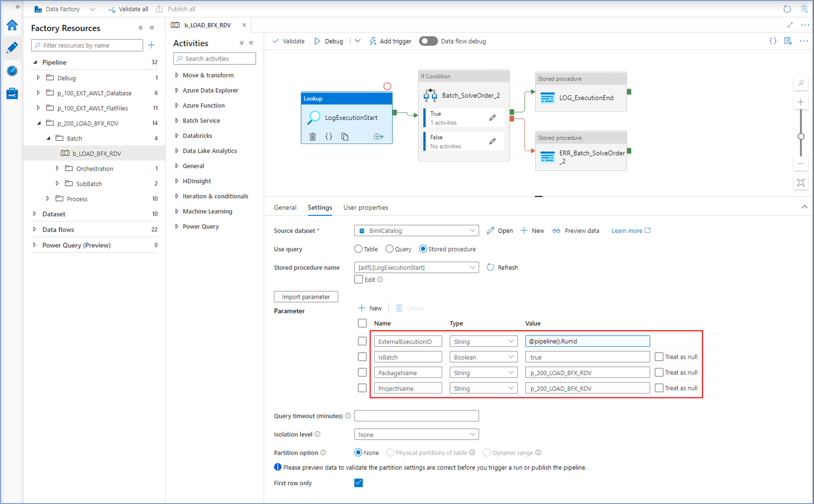Click the Import parameter button
814x504 pixels.
pyautogui.click(x=306, y=297)
